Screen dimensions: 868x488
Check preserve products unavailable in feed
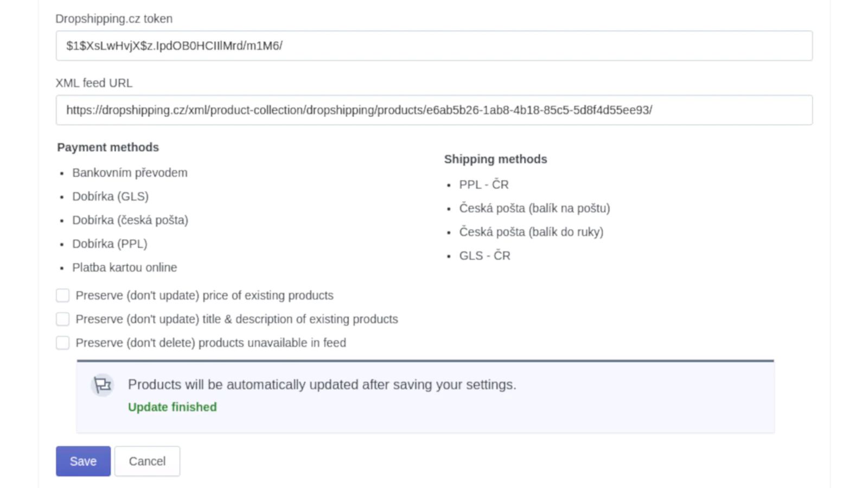click(63, 343)
